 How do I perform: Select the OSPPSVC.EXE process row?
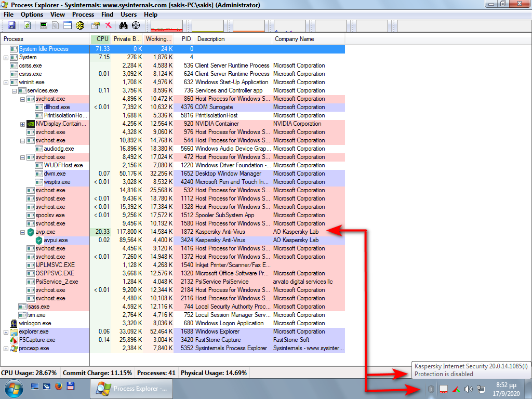click(x=172, y=273)
